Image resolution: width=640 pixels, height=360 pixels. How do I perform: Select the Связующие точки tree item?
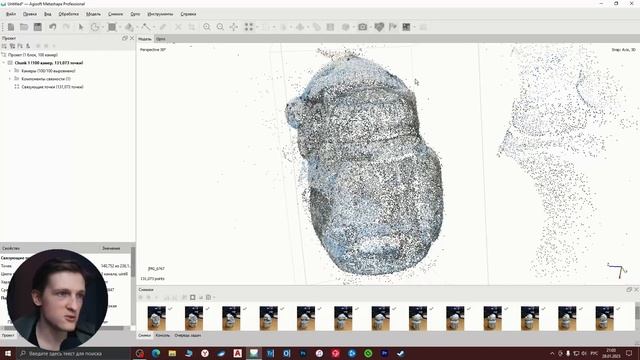click(x=52, y=87)
